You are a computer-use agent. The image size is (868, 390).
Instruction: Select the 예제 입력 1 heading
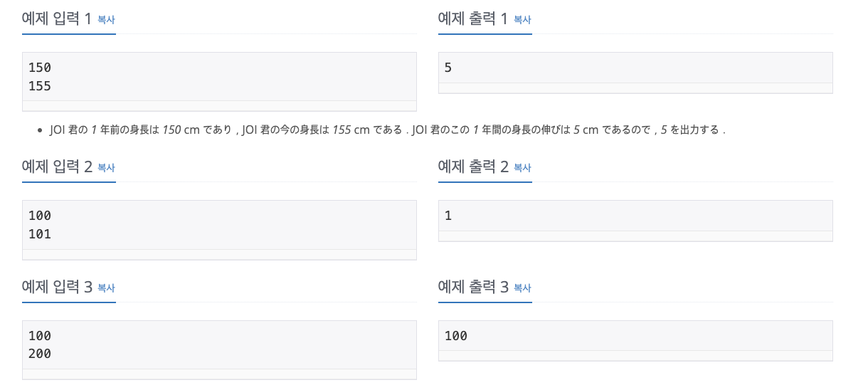(x=57, y=19)
